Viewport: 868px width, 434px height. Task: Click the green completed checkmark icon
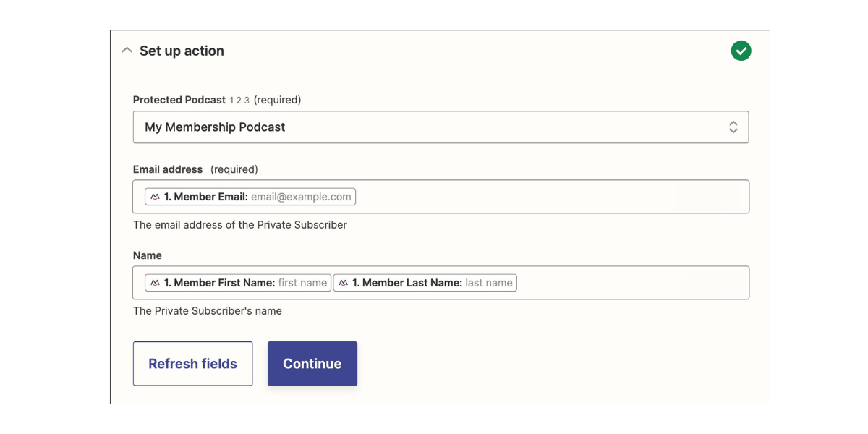741,51
